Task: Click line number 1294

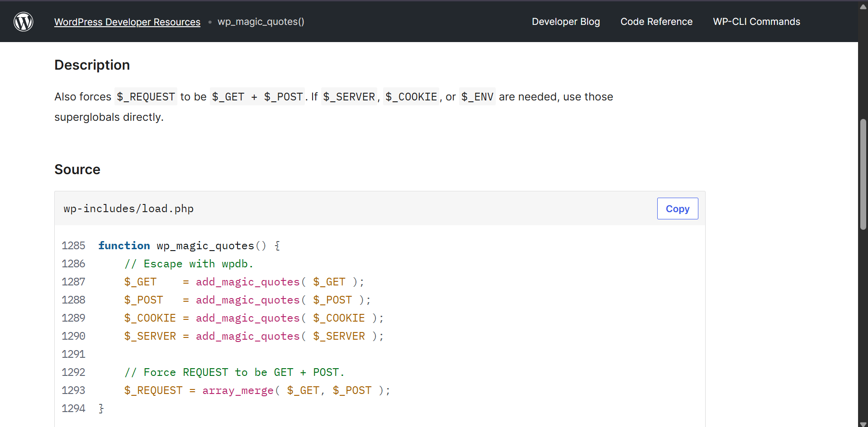Action: [73, 408]
